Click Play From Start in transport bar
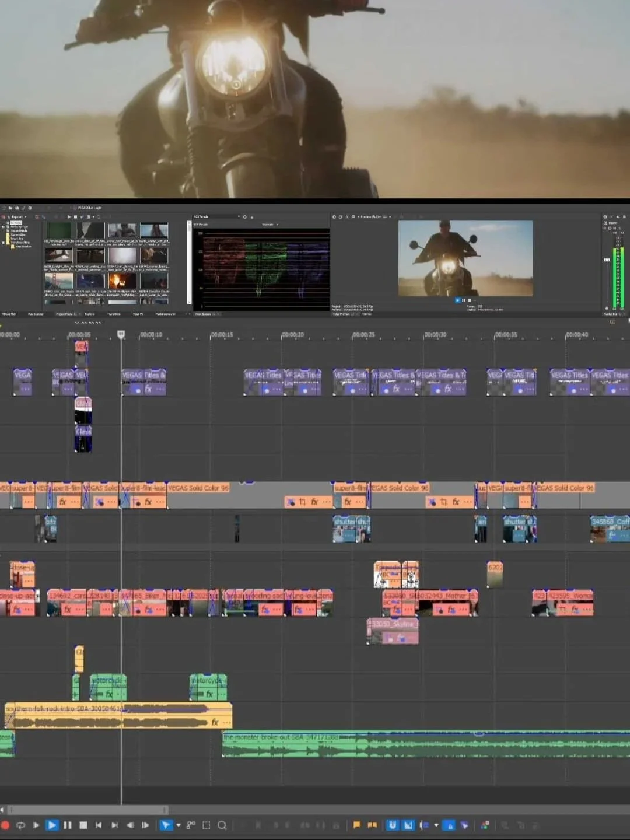The image size is (630, 840). 36,825
